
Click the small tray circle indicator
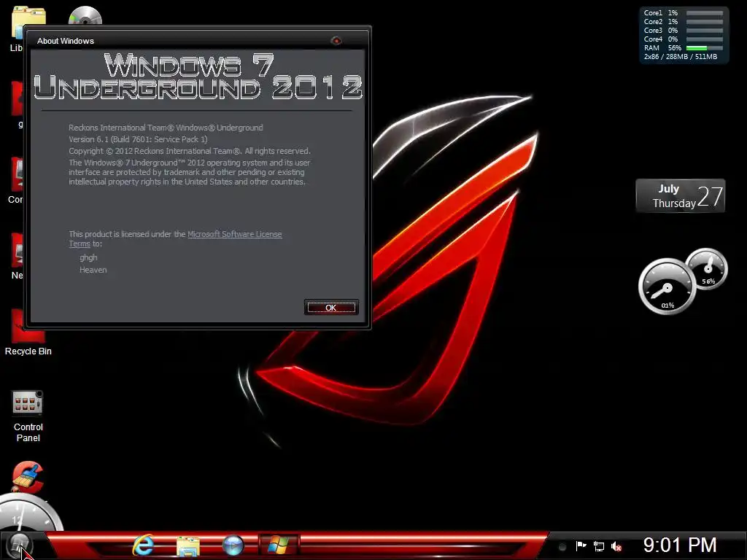(562, 546)
